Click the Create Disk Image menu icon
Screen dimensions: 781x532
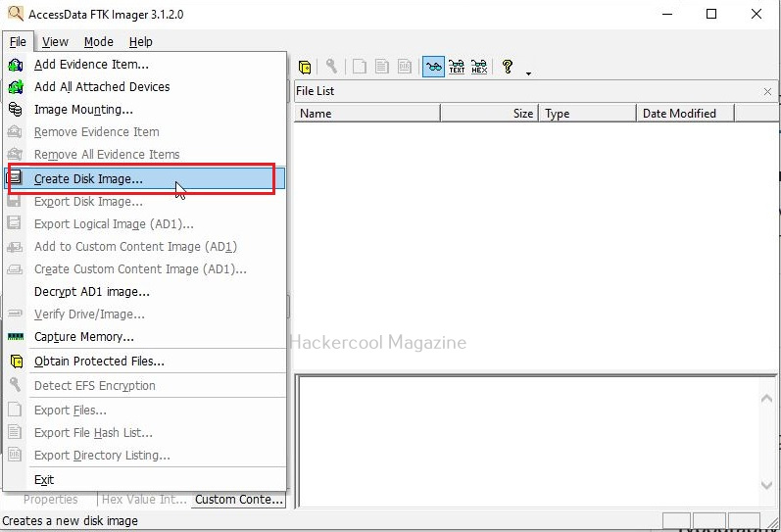16,179
